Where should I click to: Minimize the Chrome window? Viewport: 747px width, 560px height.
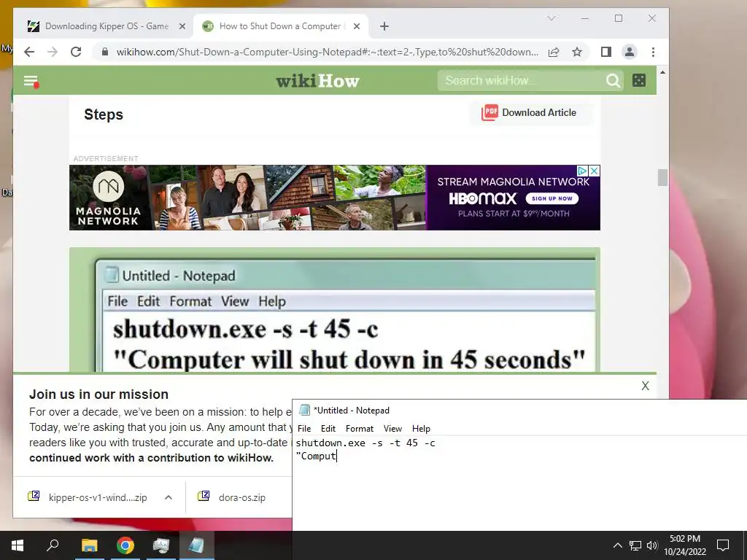585,18
